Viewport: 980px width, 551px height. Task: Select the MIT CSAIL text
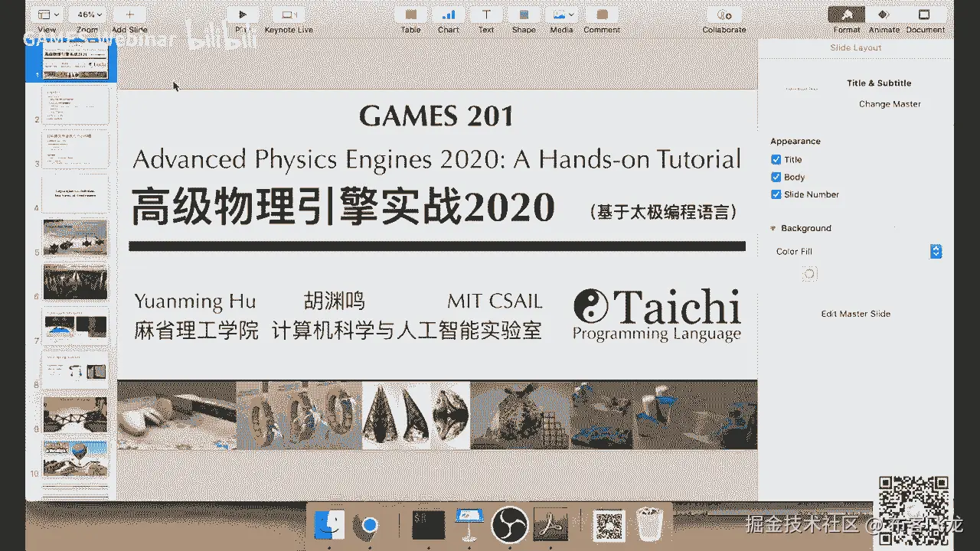point(495,301)
